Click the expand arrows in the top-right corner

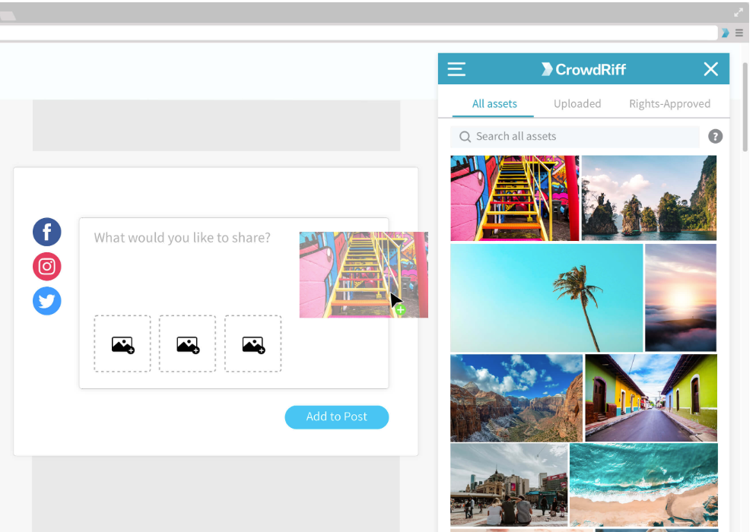[x=738, y=11]
